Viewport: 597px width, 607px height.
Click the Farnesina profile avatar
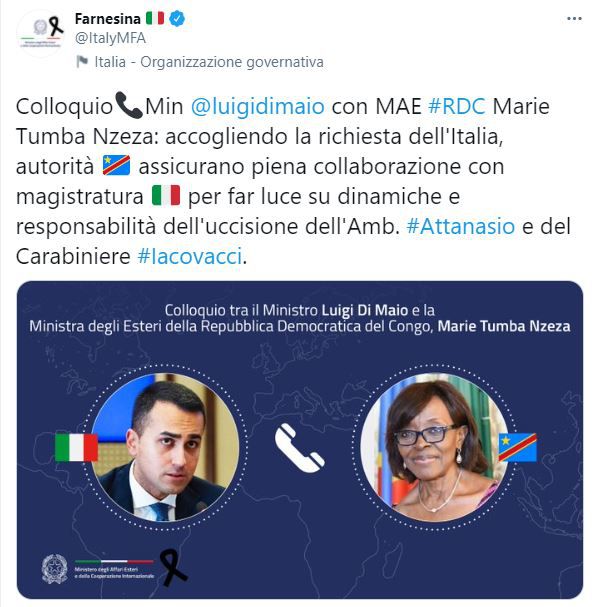pyautogui.click(x=41, y=33)
